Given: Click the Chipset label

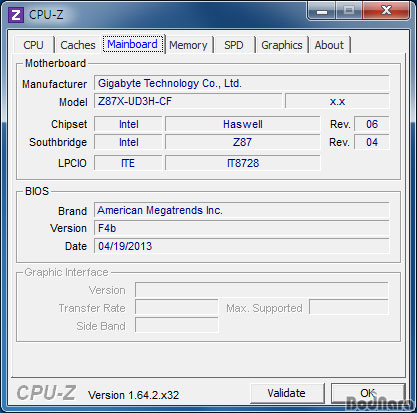Looking at the screenshot, I should 69,124.
